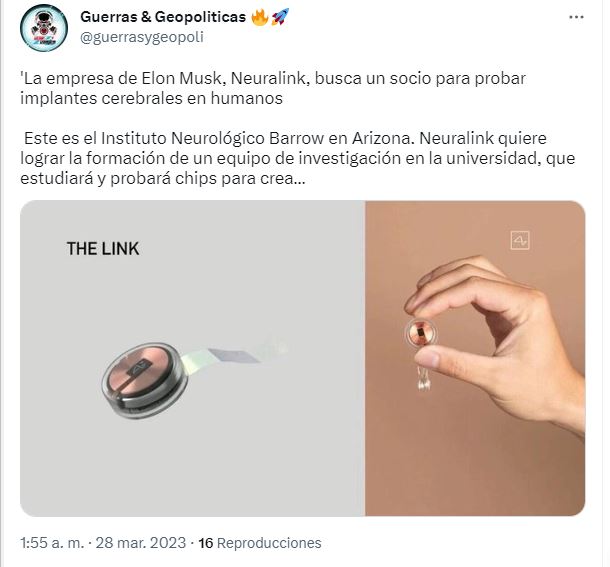Click the rendered Link implant device
610x567 pixels.
144,380
